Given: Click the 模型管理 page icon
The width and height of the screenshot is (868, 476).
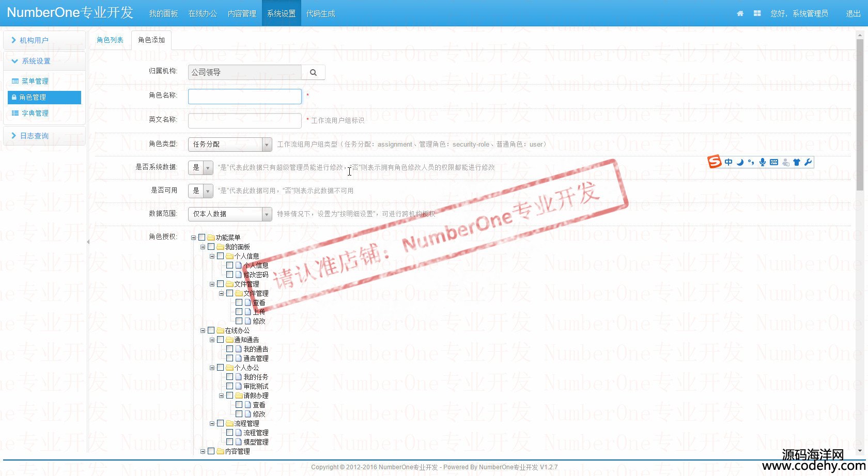Looking at the screenshot, I should click(238, 442).
